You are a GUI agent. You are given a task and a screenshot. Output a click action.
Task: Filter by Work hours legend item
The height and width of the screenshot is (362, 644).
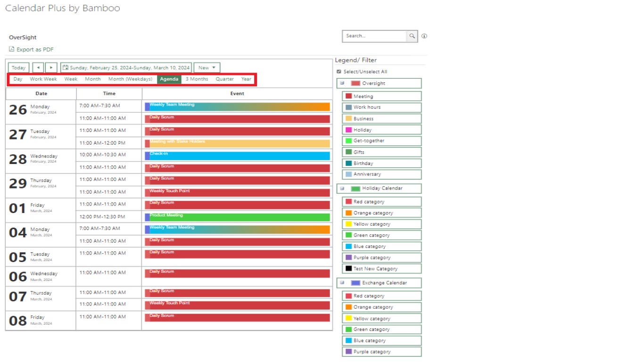[x=382, y=107]
